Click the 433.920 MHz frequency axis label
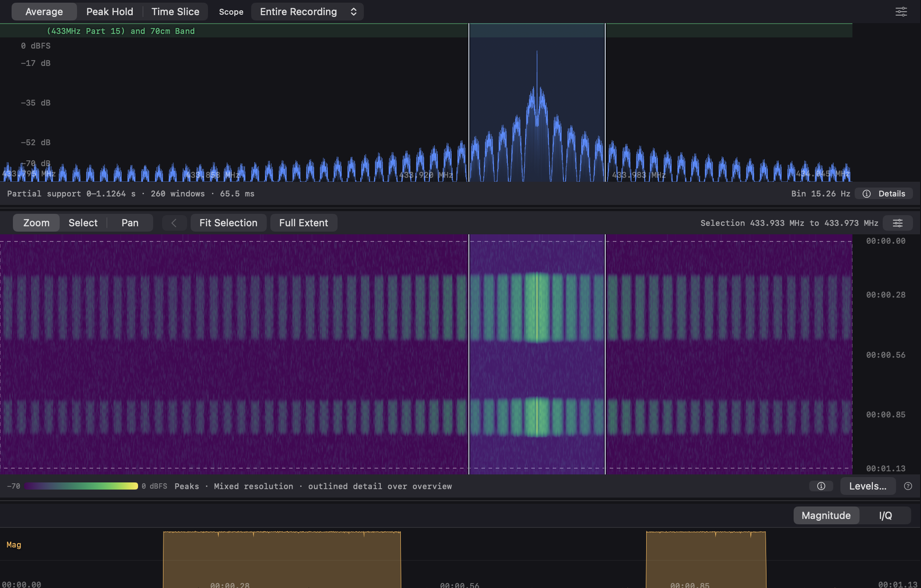 (x=426, y=175)
